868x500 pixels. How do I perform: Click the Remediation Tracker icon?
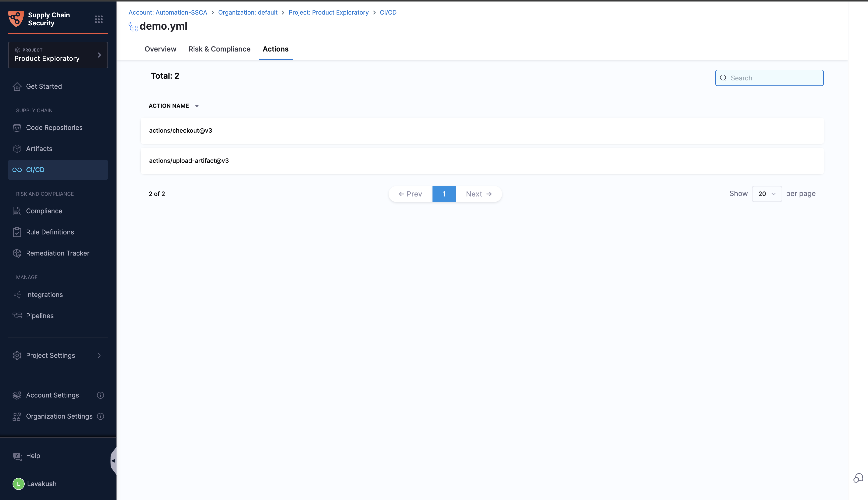[17, 253]
